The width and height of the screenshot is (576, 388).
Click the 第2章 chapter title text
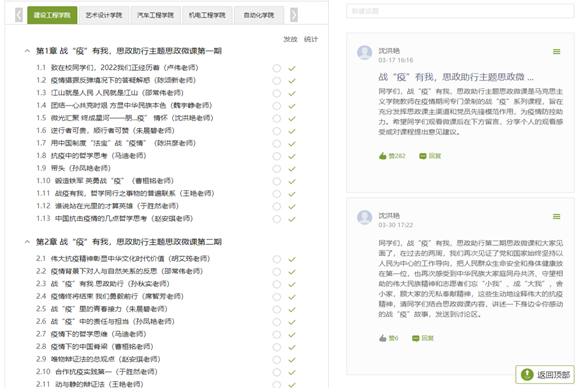pyautogui.click(x=129, y=242)
